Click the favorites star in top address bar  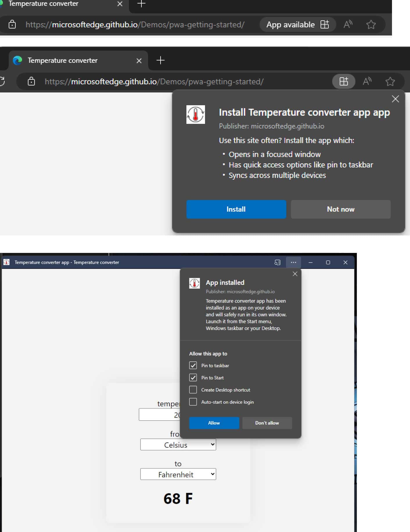point(371,24)
